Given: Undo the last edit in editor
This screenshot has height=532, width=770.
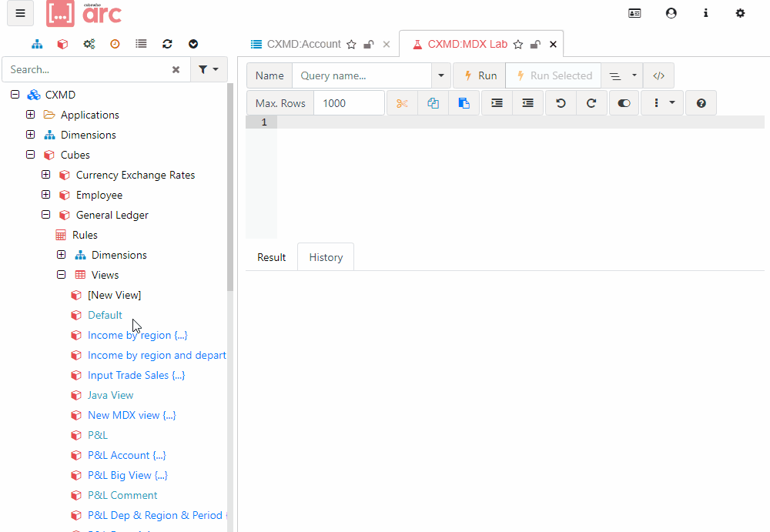Looking at the screenshot, I should [x=561, y=103].
